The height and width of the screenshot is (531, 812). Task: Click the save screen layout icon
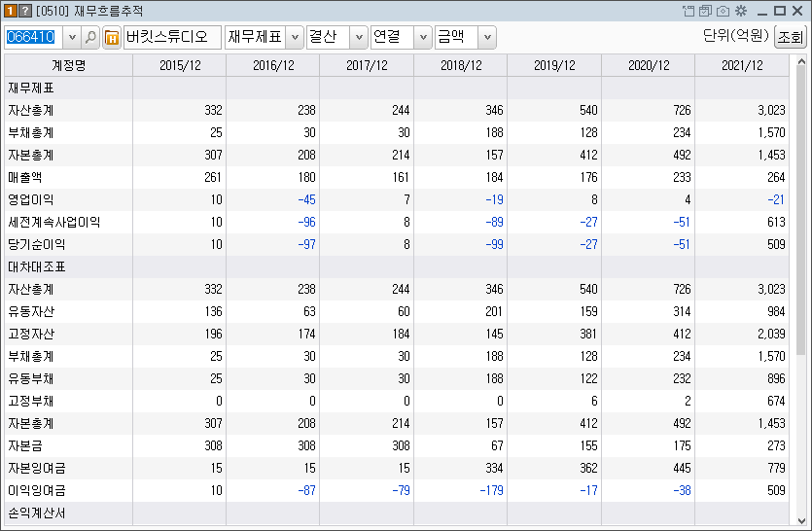[705, 11]
